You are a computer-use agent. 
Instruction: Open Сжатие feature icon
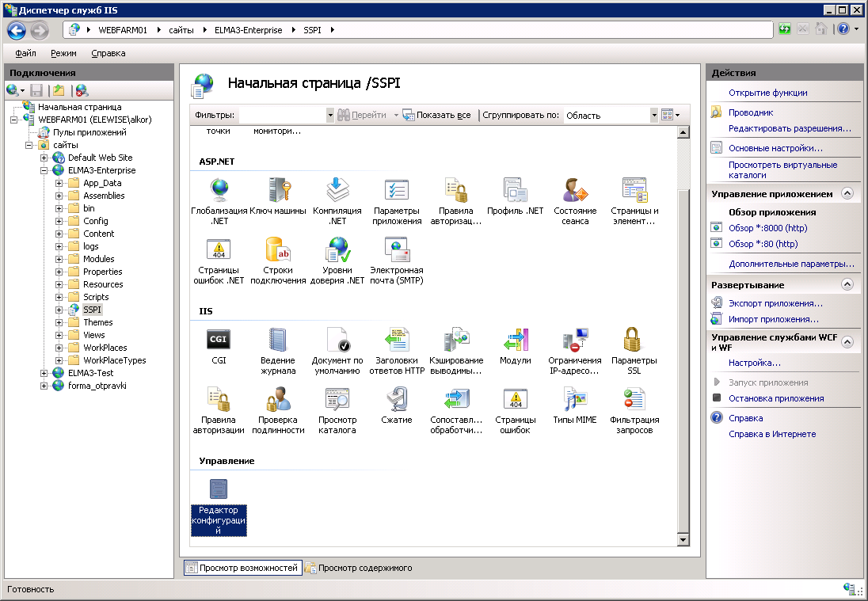click(x=396, y=399)
